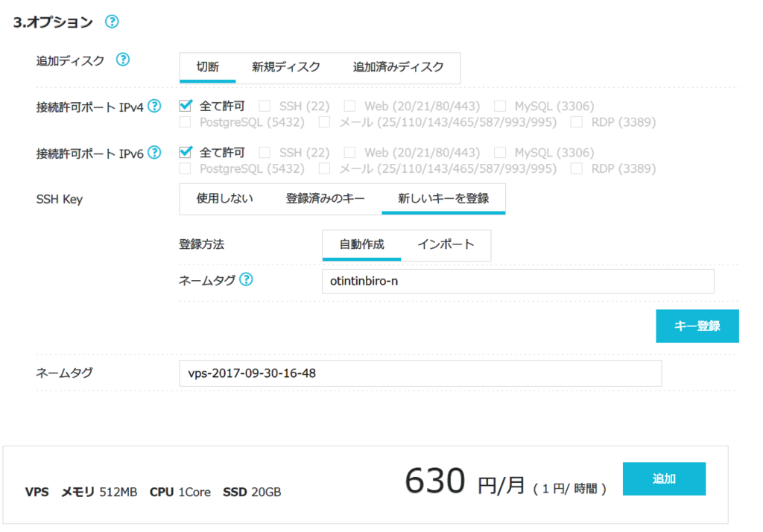This screenshot has width=763, height=532.
Task: Click the 630 price figure
Action: click(x=435, y=481)
